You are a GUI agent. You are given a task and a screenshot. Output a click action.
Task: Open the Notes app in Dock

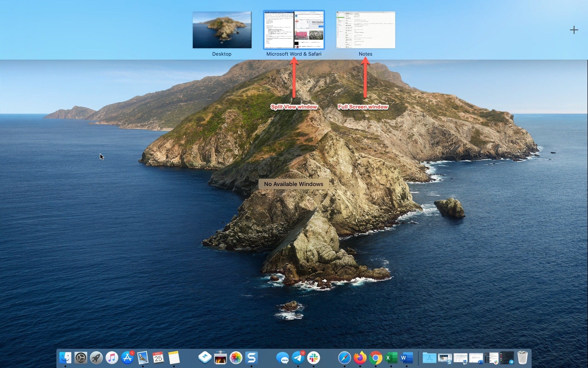coord(174,358)
